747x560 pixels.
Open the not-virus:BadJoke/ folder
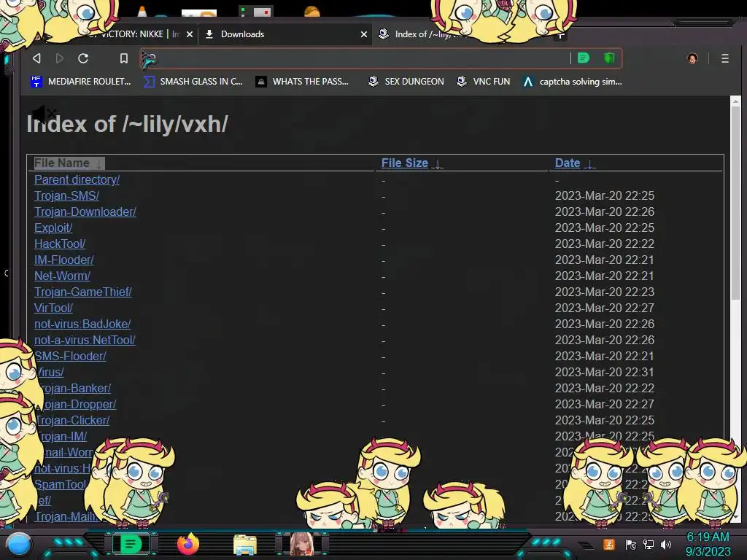(82, 324)
